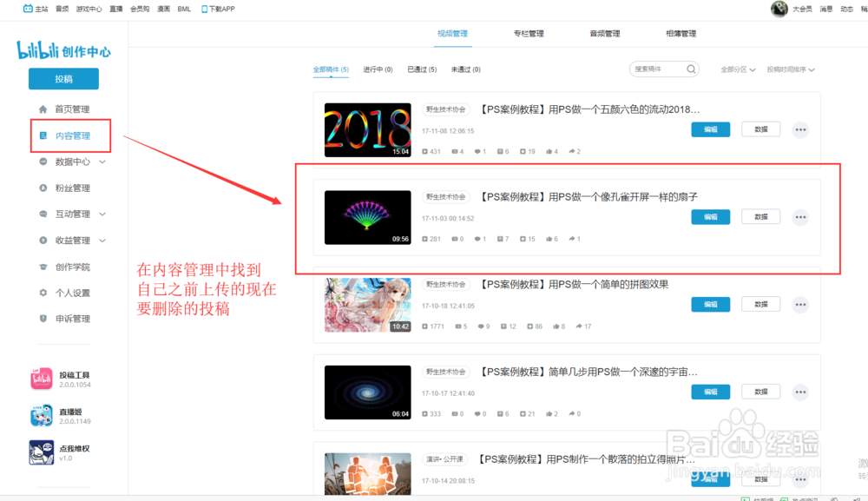Select the 全部稿件 (5) filter tab

coord(331,69)
